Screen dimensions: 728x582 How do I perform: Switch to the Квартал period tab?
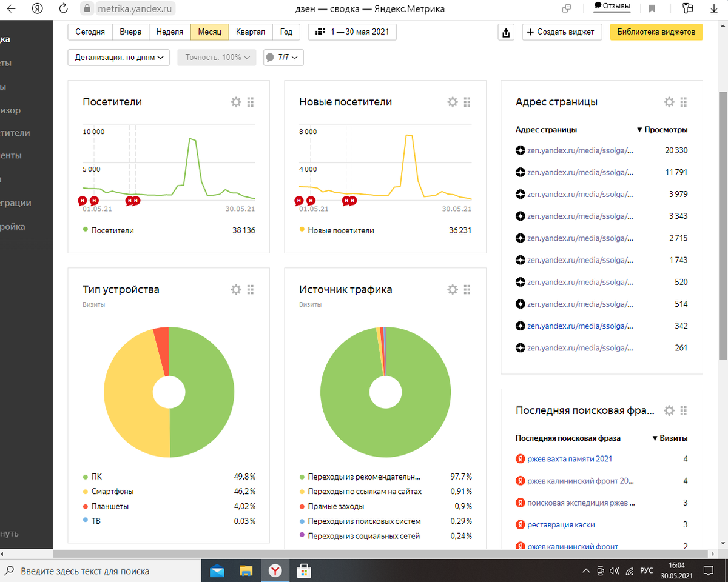pyautogui.click(x=251, y=32)
